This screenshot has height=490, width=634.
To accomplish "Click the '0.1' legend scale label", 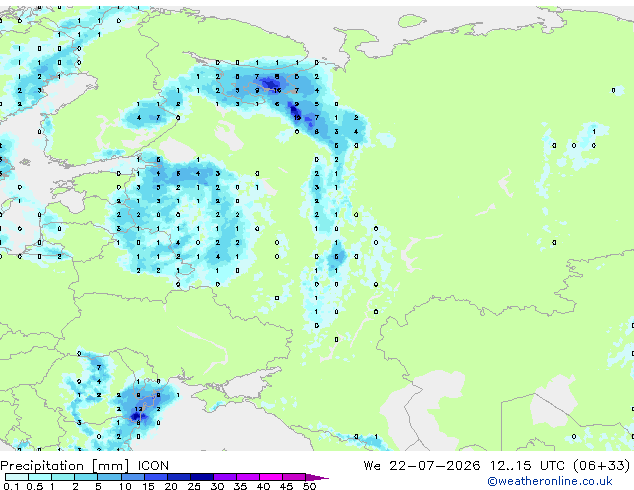I will pyautogui.click(x=11, y=486).
